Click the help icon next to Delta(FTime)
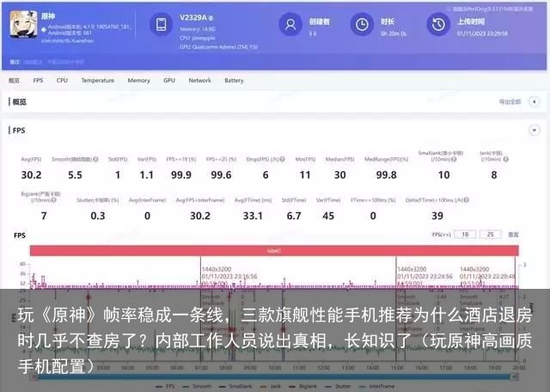 pyautogui.click(x=467, y=200)
